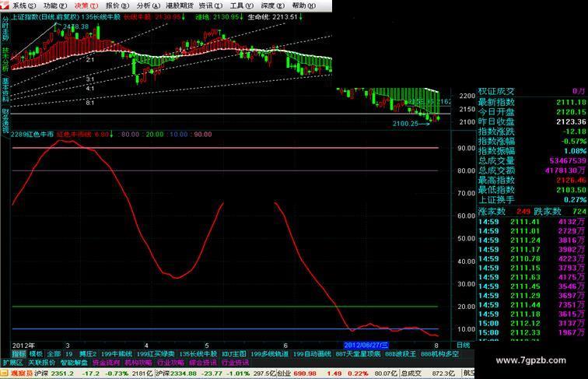Open the 行业攻略 tab
The image size is (588, 379).
tap(170, 363)
